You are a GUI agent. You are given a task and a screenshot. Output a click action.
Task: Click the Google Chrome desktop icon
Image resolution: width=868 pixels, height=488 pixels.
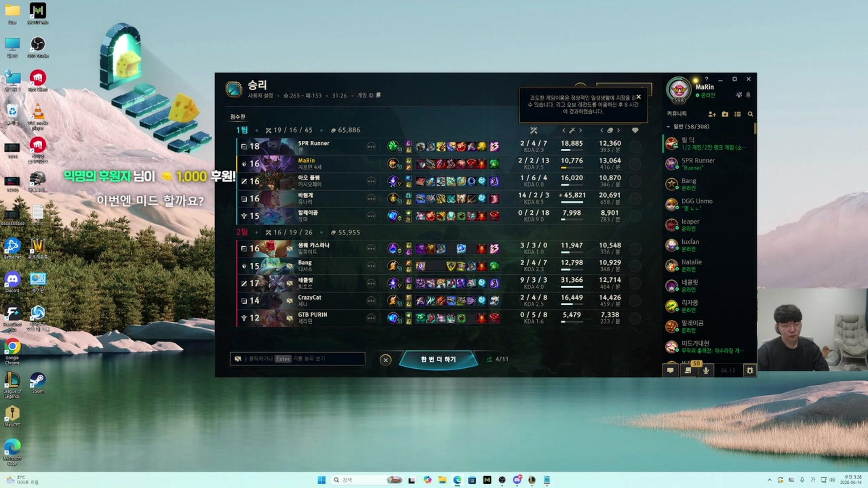[x=12, y=352]
